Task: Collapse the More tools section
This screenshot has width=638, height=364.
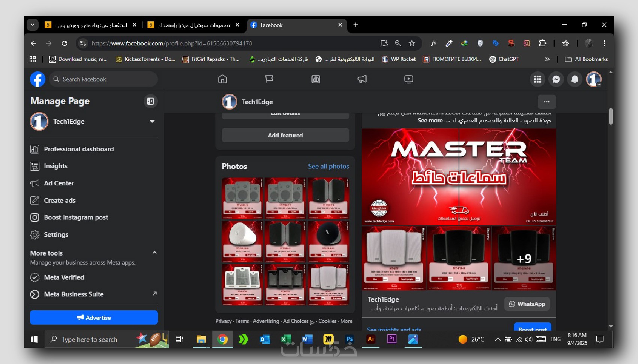Action: [x=154, y=253]
